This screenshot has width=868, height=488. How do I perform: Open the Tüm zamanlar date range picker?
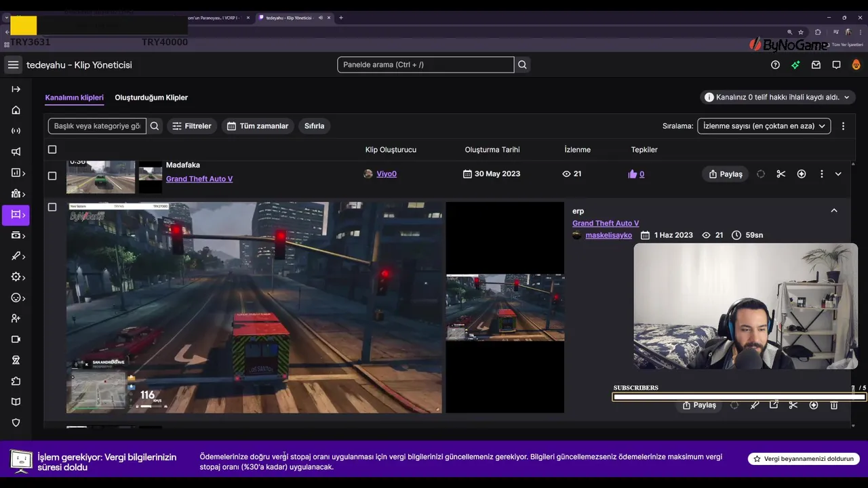(258, 126)
